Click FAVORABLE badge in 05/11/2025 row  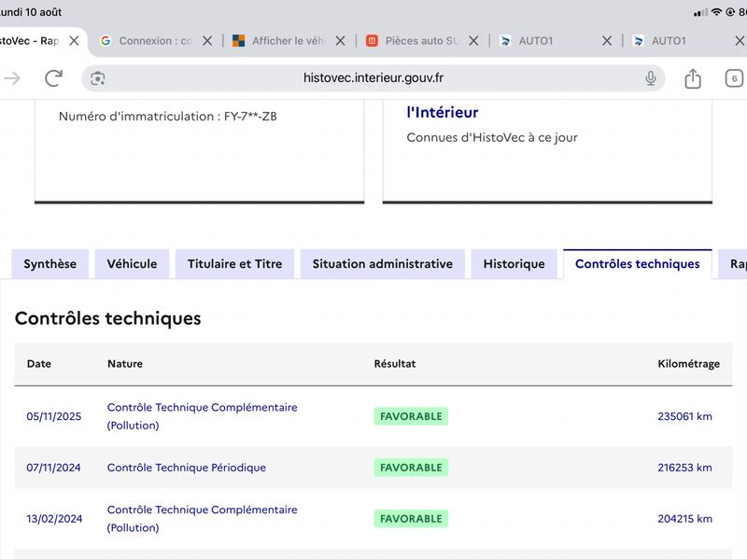click(x=411, y=416)
